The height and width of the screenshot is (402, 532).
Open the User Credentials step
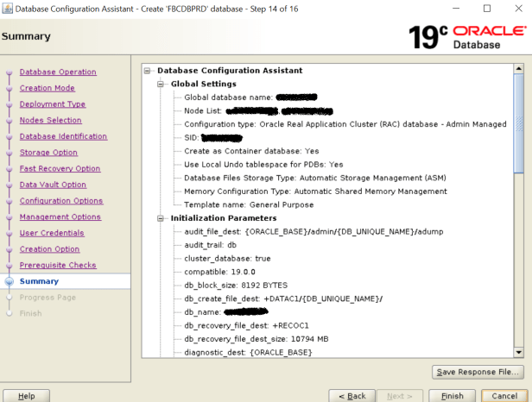point(52,233)
